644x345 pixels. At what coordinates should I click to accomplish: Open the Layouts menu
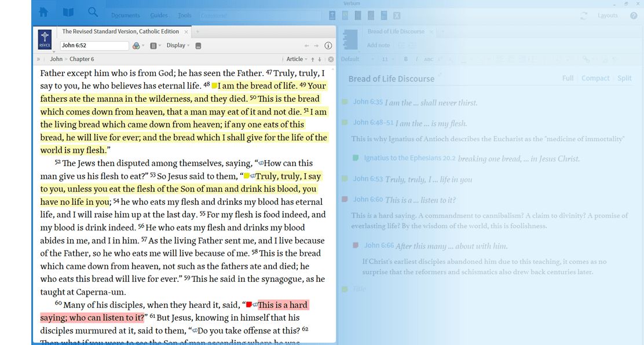(608, 16)
